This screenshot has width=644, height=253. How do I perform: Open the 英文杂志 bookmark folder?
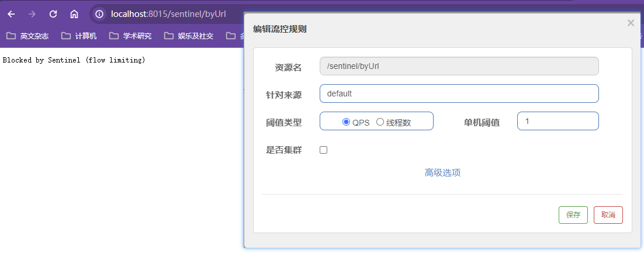click(x=27, y=36)
